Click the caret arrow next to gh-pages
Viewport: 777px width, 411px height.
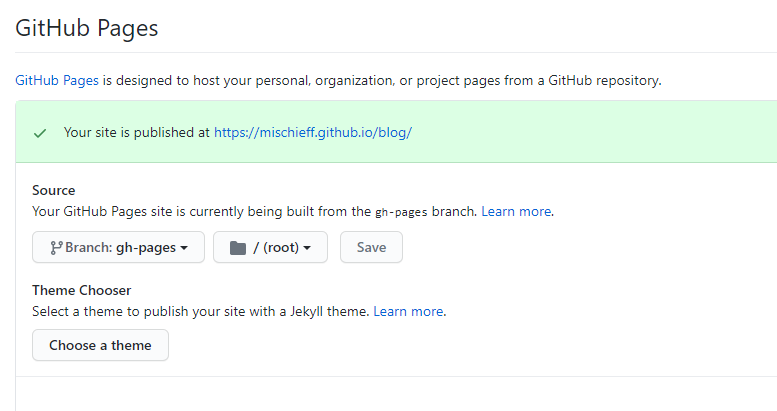tap(184, 248)
